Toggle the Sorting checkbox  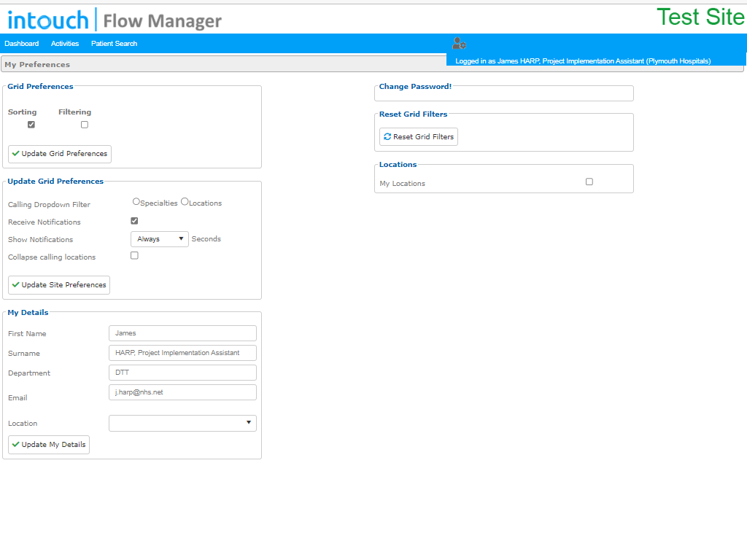click(31, 125)
